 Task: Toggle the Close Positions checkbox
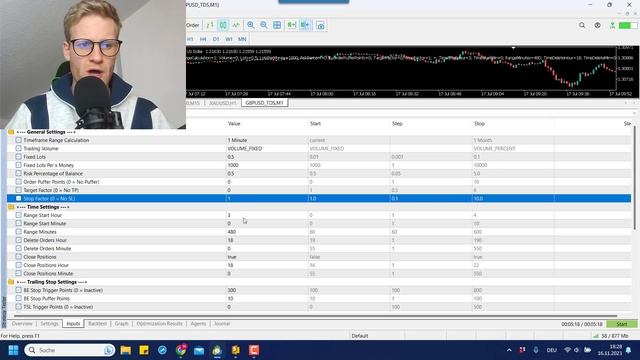[x=18, y=257]
